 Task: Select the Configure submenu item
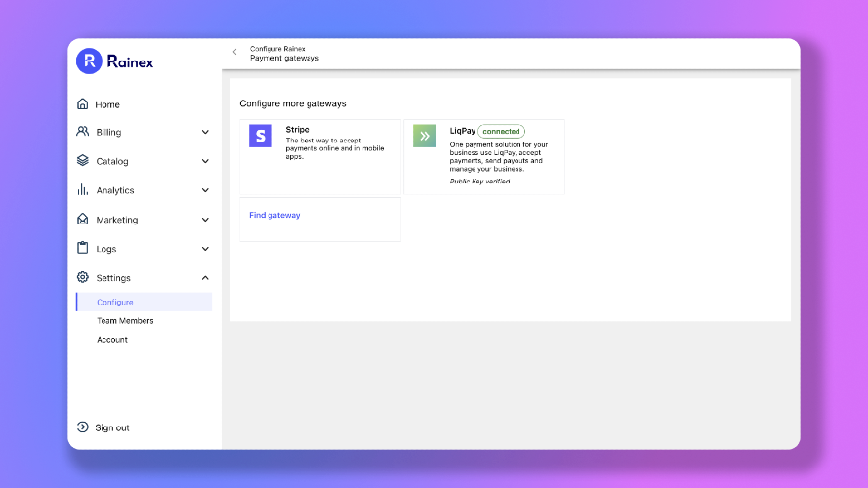point(144,303)
